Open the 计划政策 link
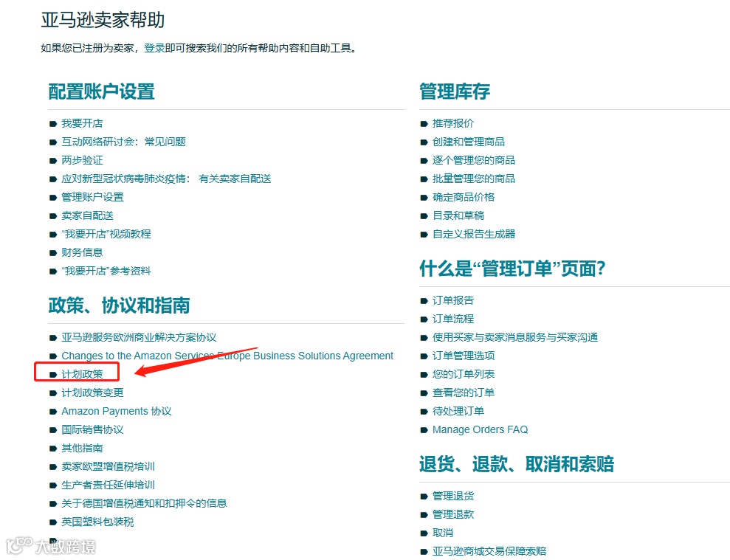 (x=82, y=374)
